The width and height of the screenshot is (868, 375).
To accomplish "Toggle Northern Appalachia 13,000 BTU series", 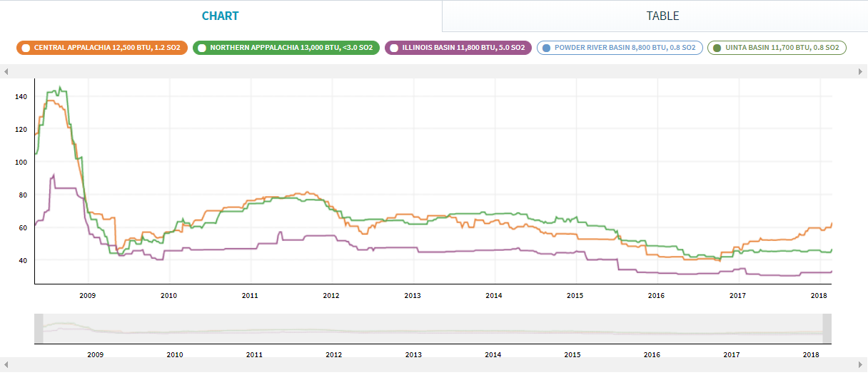I will [286, 48].
